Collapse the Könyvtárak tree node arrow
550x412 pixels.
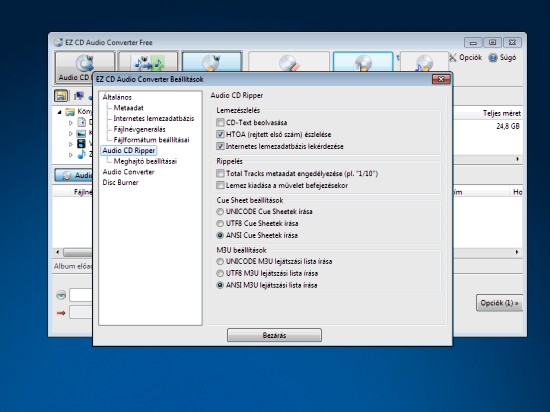[x=60, y=112]
